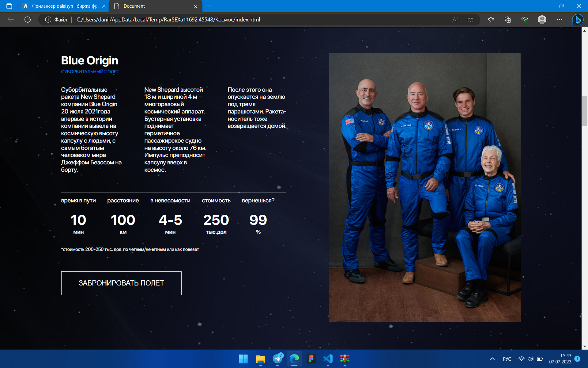Click the value 10 мин
Image resolution: width=588 pixels, height=368 pixels.
tap(78, 224)
